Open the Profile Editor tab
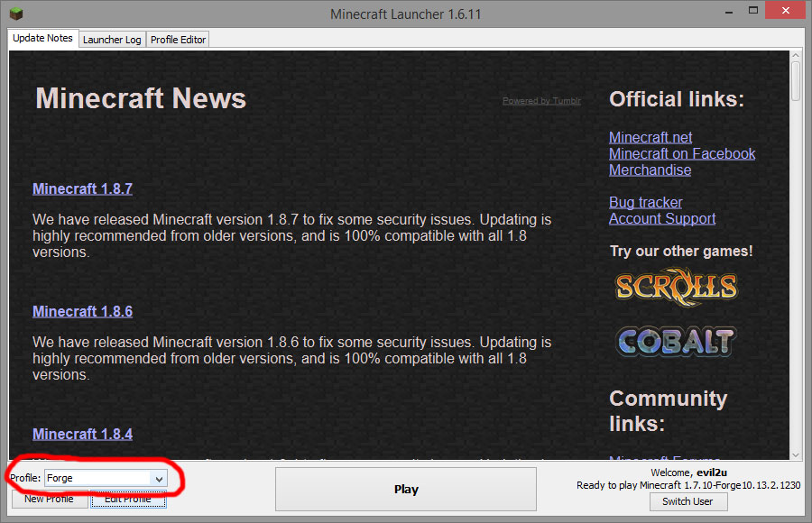This screenshot has width=812, height=523. pos(178,40)
